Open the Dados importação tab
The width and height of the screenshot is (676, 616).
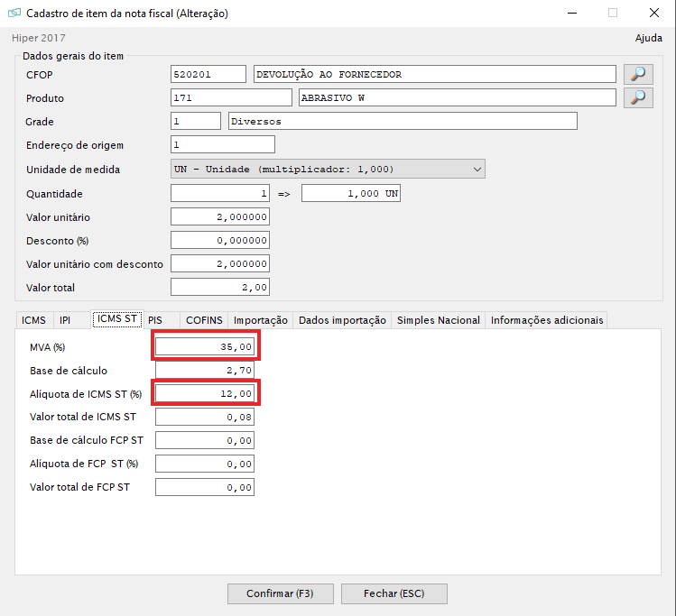pyautogui.click(x=342, y=320)
